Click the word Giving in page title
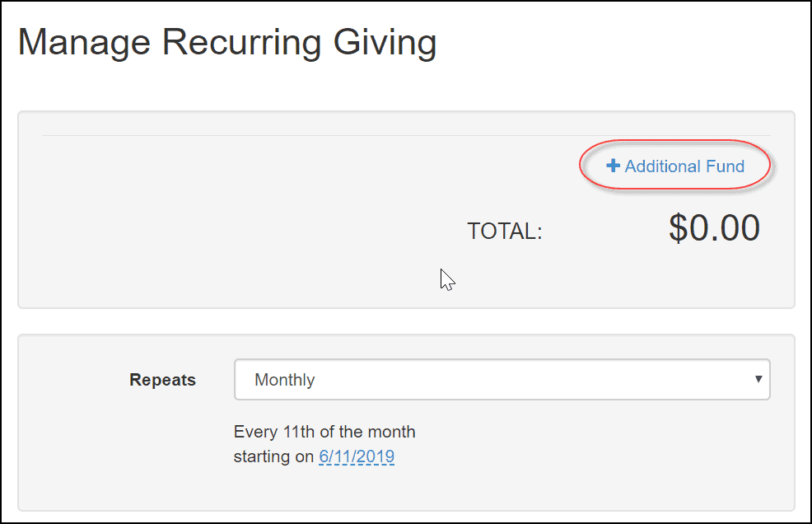Viewport: 812px width, 524px height. pos(385,44)
